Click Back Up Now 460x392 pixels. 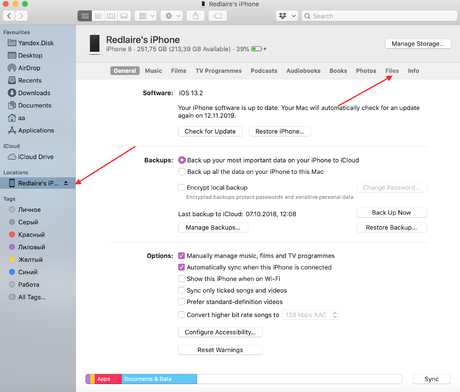point(391,212)
